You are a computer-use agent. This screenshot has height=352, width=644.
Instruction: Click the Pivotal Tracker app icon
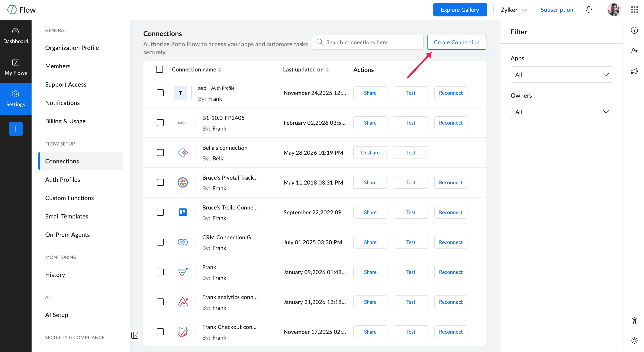point(183,182)
